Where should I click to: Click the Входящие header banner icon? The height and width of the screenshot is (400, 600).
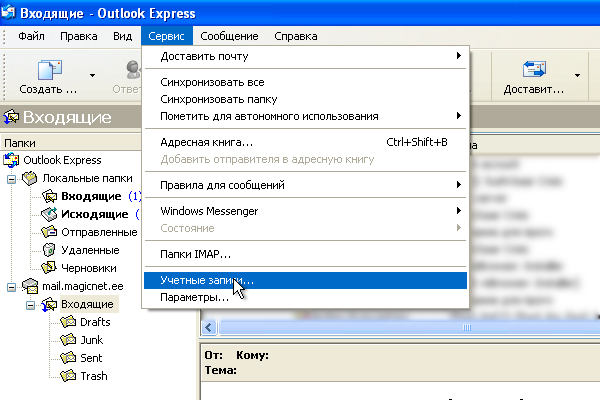[11, 117]
